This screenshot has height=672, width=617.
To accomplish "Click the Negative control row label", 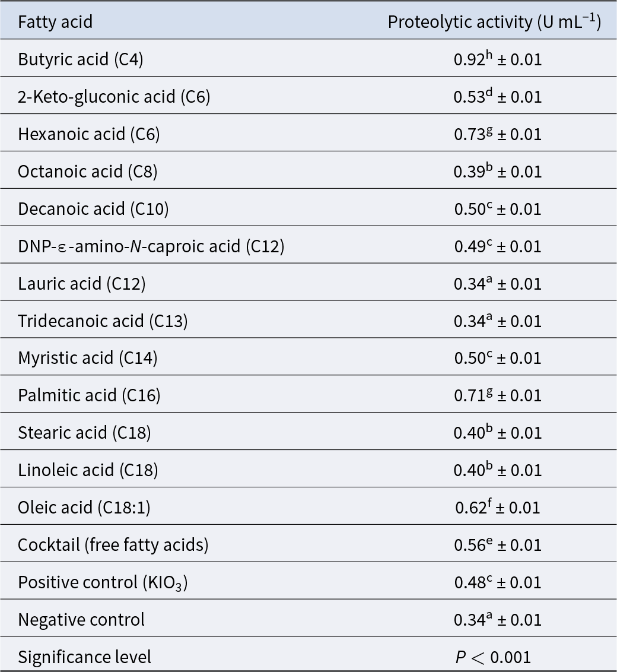I will (x=81, y=620).
